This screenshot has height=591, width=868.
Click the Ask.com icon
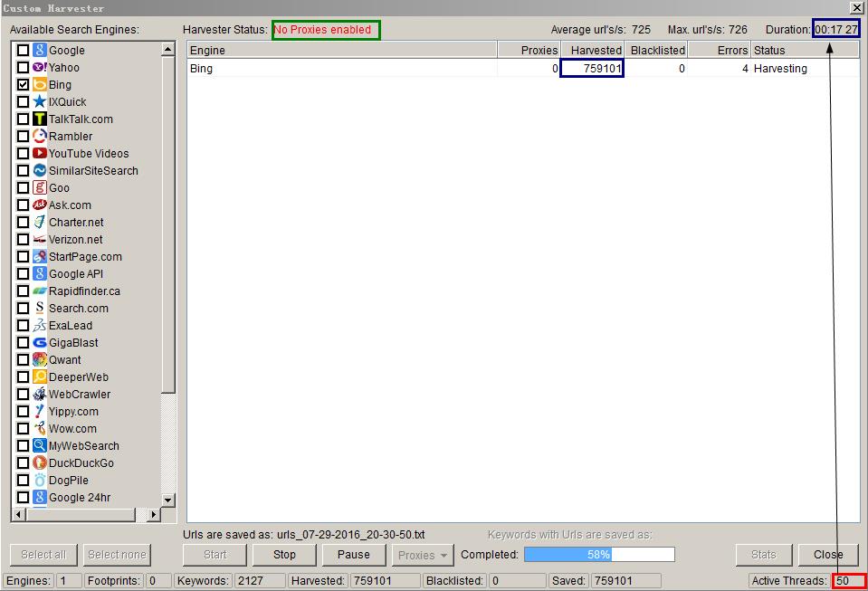pyautogui.click(x=39, y=205)
